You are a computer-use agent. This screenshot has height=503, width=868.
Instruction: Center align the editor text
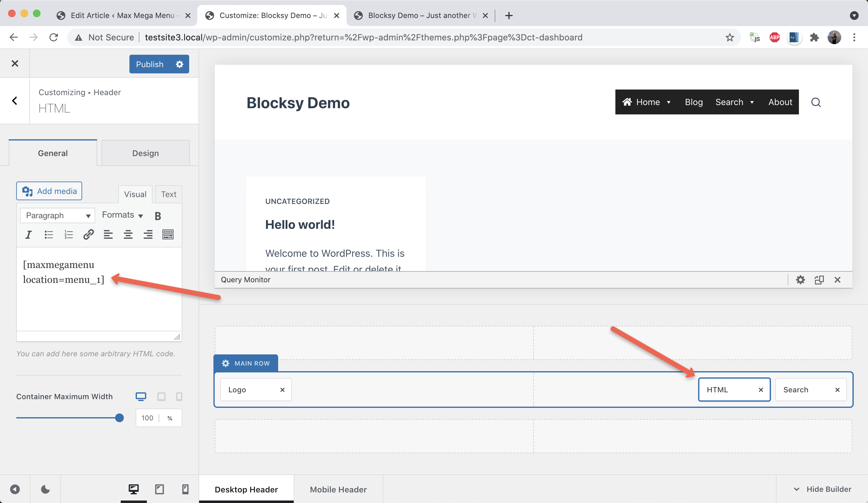click(x=128, y=235)
